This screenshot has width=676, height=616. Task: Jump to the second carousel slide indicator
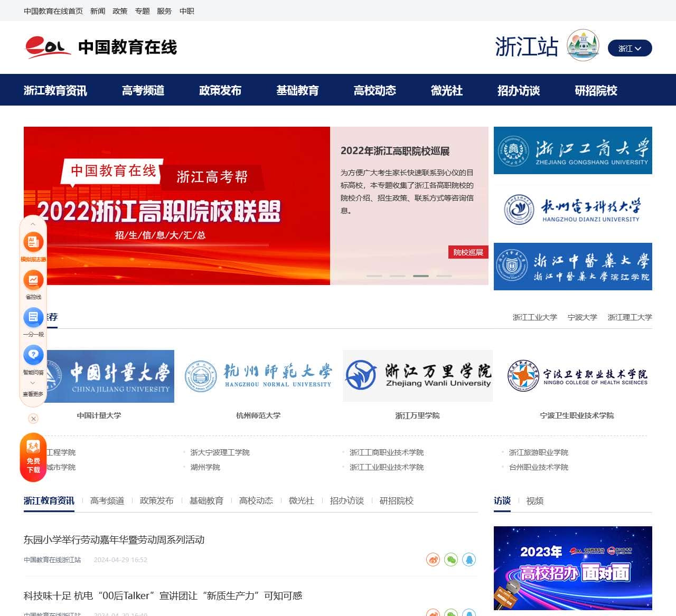point(398,276)
